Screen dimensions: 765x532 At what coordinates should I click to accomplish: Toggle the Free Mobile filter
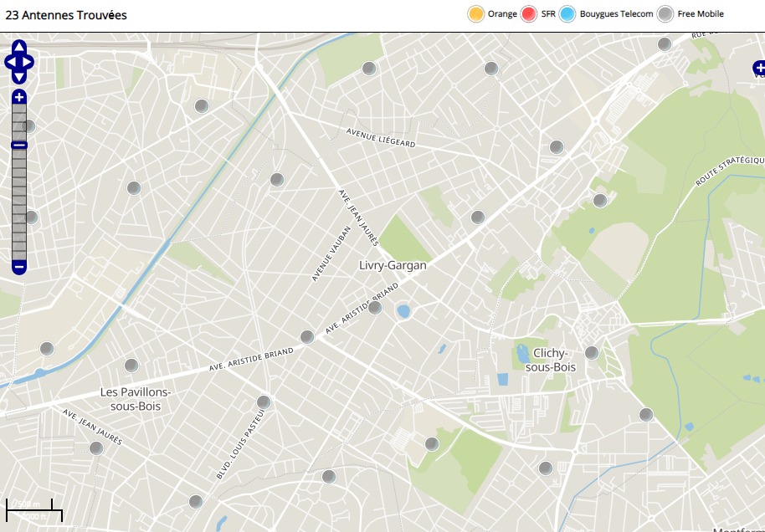(665, 14)
